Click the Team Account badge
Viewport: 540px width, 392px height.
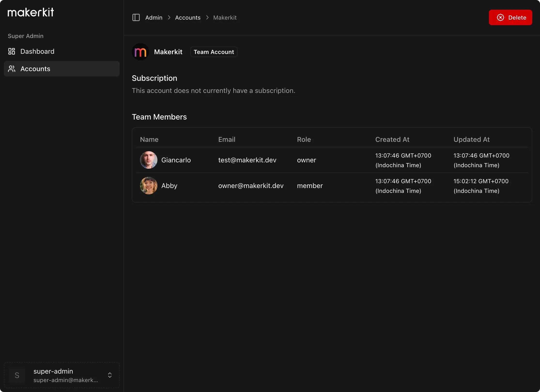point(214,52)
